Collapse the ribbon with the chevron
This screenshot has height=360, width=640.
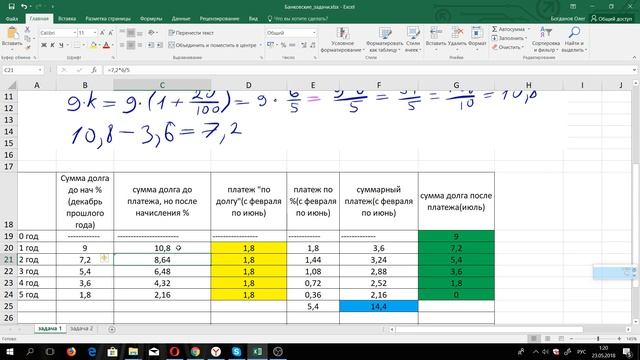(634, 58)
